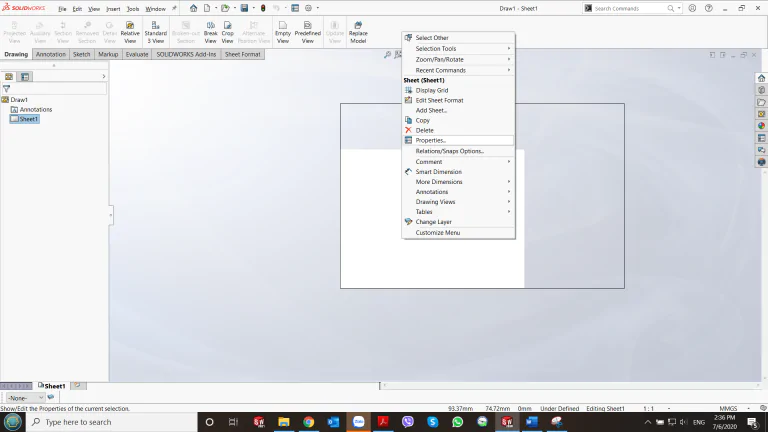Open the Search Commands dropdown arrow

coord(679,8)
